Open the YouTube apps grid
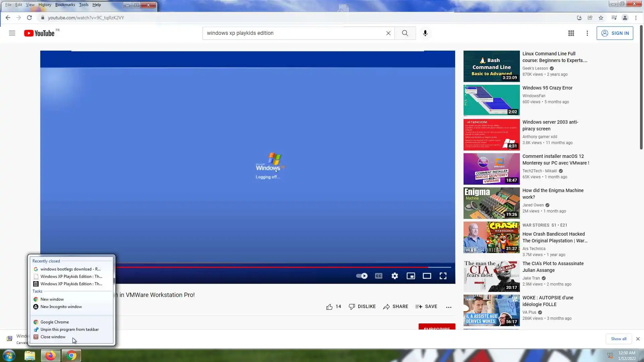The width and height of the screenshot is (644, 362). (571, 33)
